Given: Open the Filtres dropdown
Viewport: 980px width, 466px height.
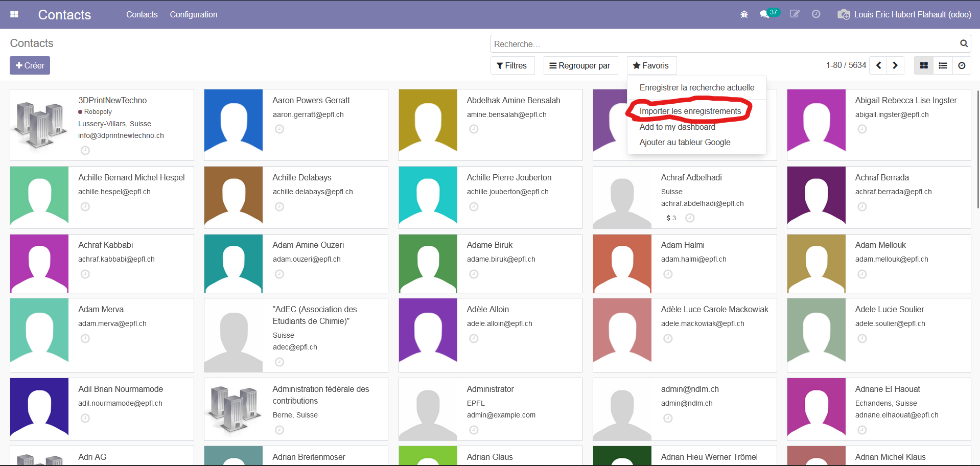Looking at the screenshot, I should click(x=512, y=65).
